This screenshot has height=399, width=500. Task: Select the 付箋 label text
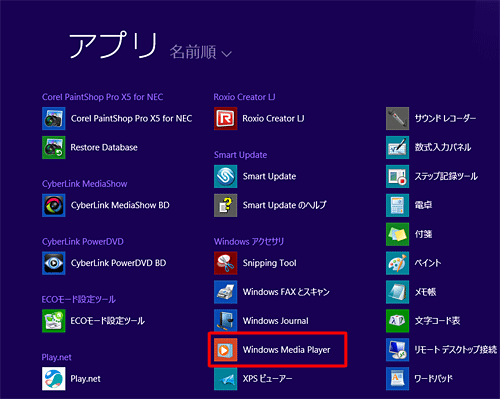(x=423, y=234)
